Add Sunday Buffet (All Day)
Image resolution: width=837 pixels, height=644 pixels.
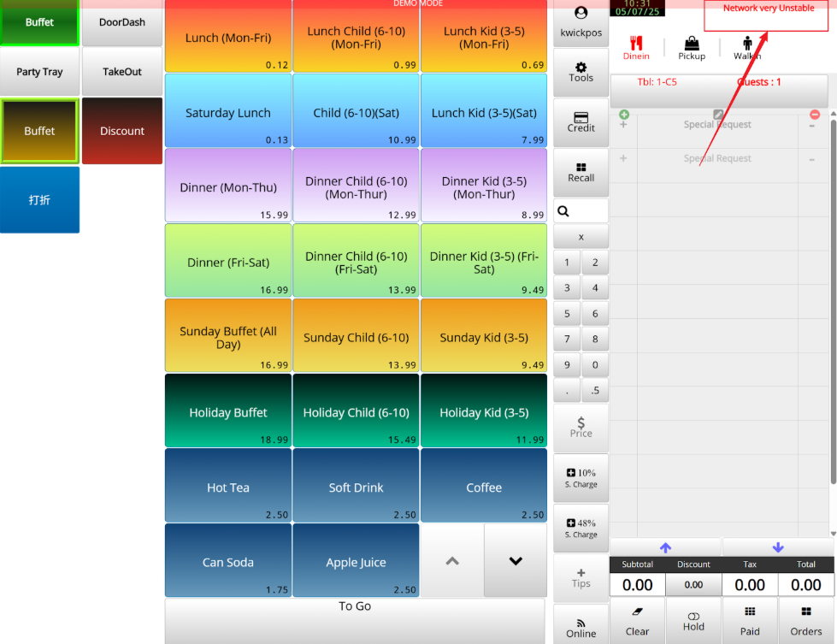click(x=228, y=336)
